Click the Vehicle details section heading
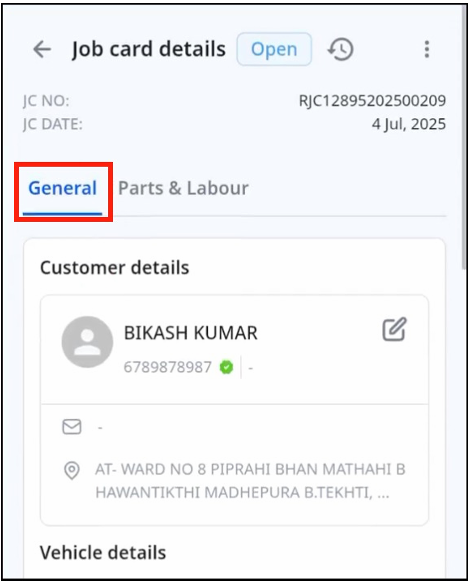This screenshot has width=472, height=584. (x=103, y=552)
